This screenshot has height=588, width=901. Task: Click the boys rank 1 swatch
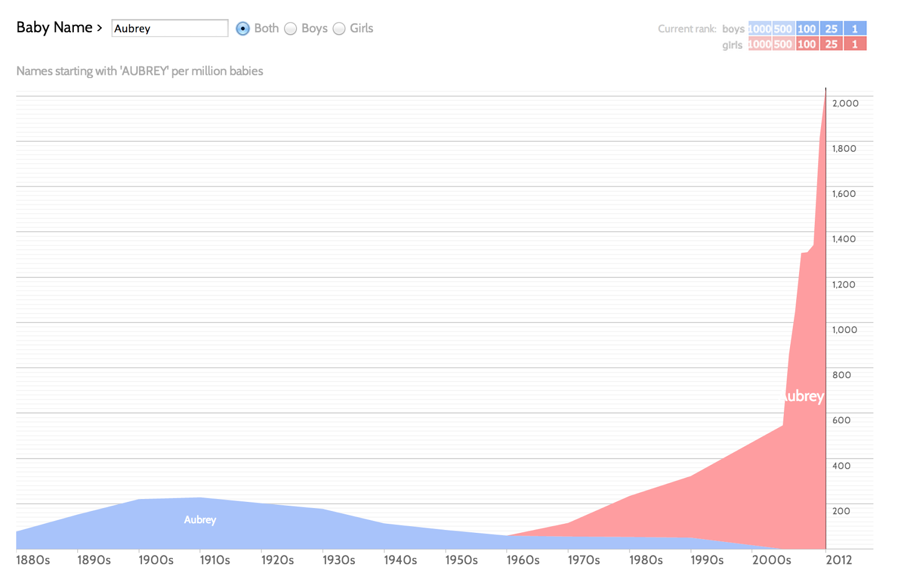pyautogui.click(x=855, y=29)
